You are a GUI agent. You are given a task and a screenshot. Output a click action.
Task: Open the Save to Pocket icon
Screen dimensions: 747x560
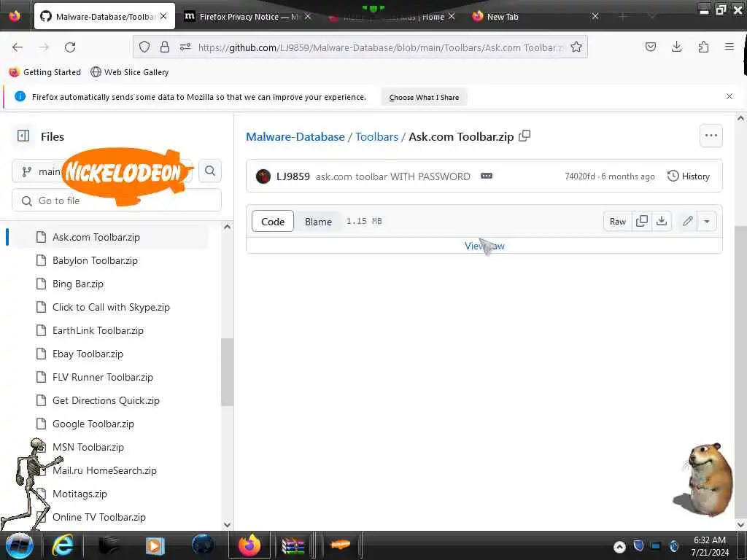(650, 47)
